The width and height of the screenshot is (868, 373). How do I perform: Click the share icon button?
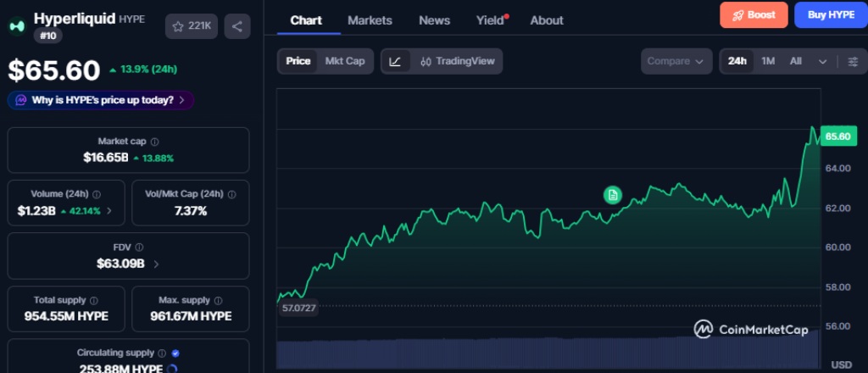(x=237, y=26)
